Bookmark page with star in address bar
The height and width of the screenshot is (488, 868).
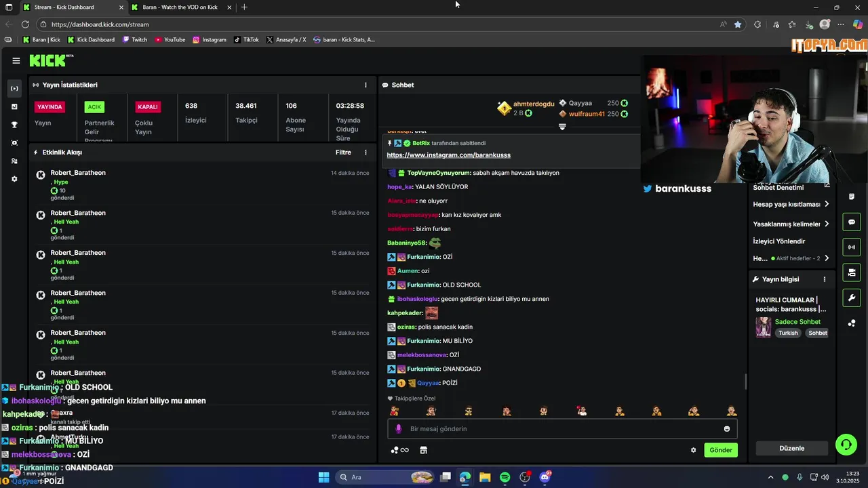point(738,24)
